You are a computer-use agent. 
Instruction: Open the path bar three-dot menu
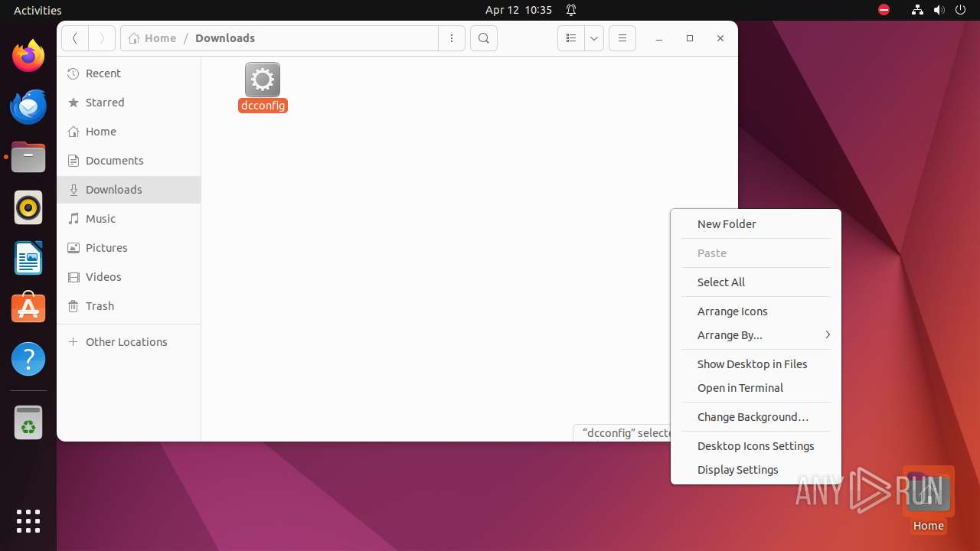pyautogui.click(x=452, y=38)
